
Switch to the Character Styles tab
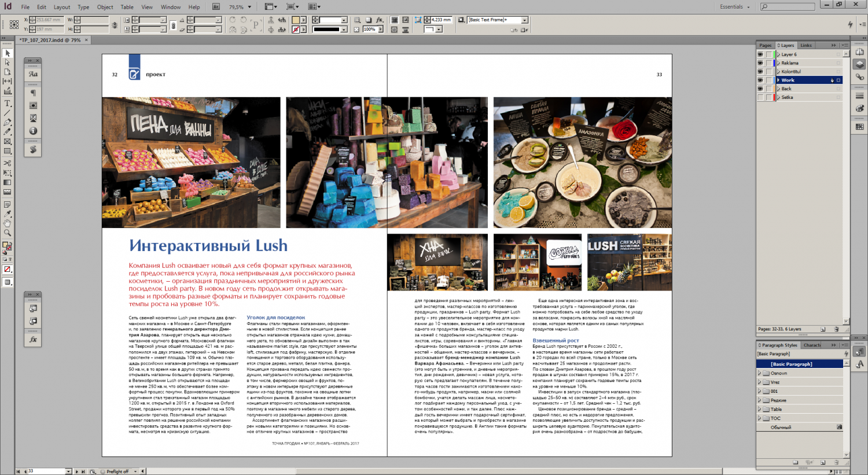812,345
